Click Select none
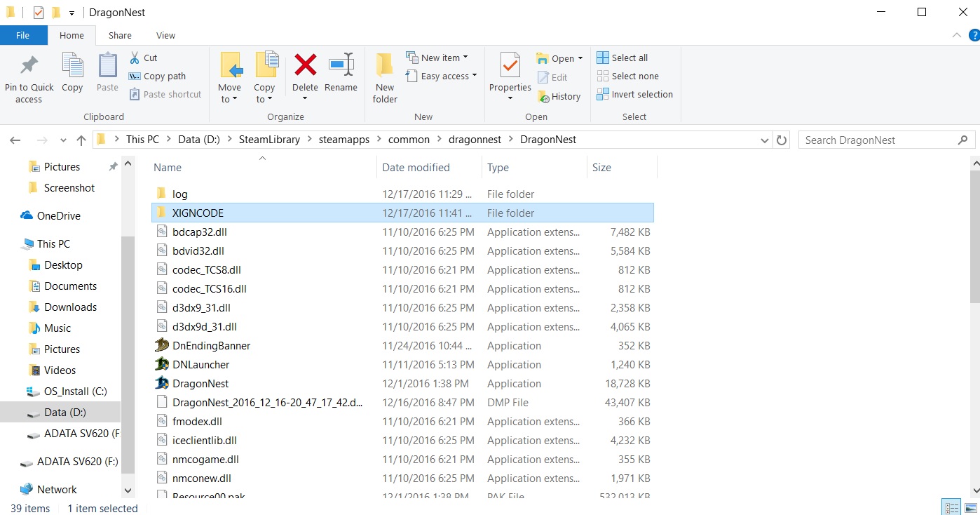The width and height of the screenshot is (980, 515). 628,76
